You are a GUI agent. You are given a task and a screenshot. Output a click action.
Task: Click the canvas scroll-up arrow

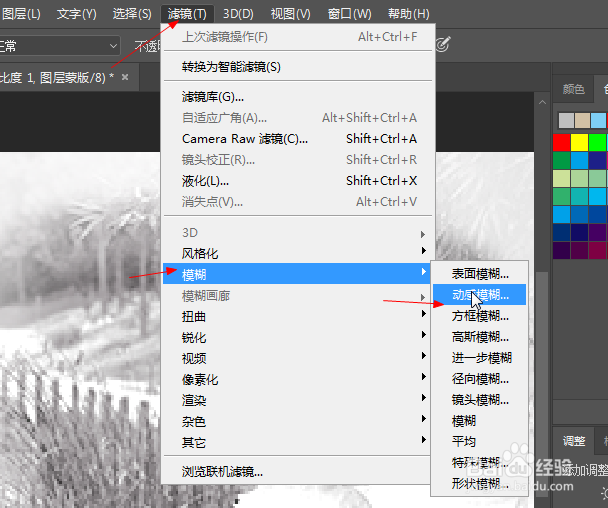(542, 102)
